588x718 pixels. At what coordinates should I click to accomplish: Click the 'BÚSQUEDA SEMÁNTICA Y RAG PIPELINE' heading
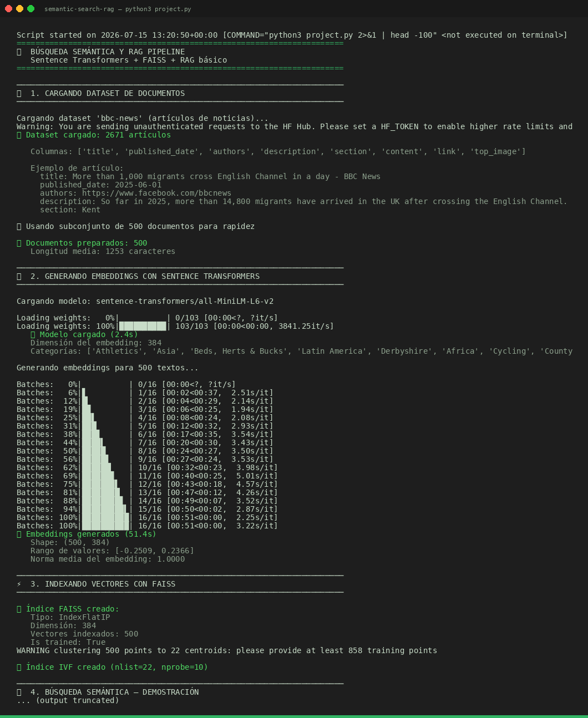[108, 52]
